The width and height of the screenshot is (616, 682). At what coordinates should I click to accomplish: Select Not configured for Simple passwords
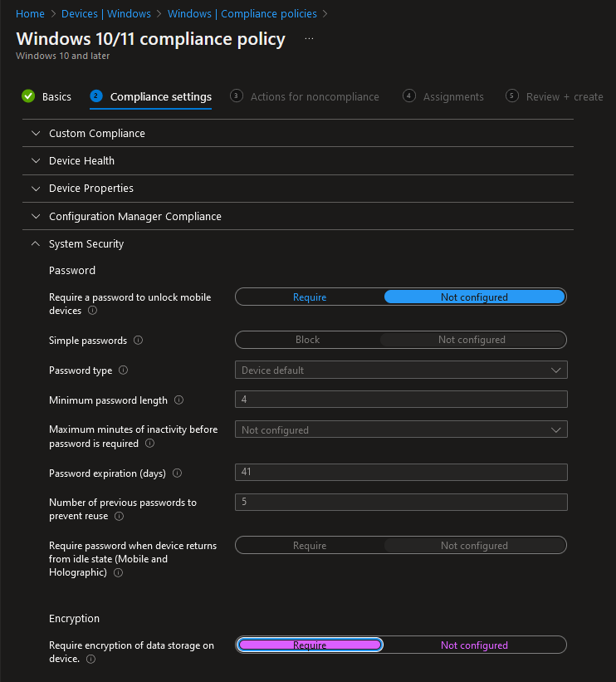(472, 340)
